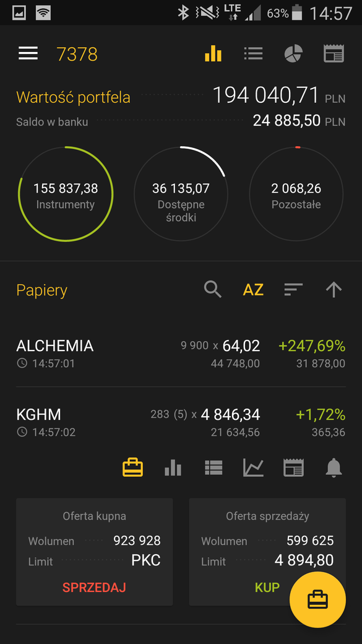Open the pie chart portfolio view
The image size is (362, 644).
pyautogui.click(x=293, y=53)
